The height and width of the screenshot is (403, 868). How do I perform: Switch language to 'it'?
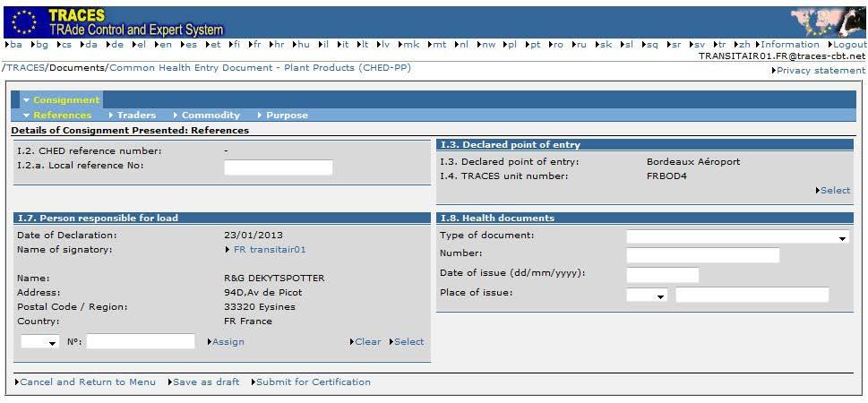(x=343, y=45)
